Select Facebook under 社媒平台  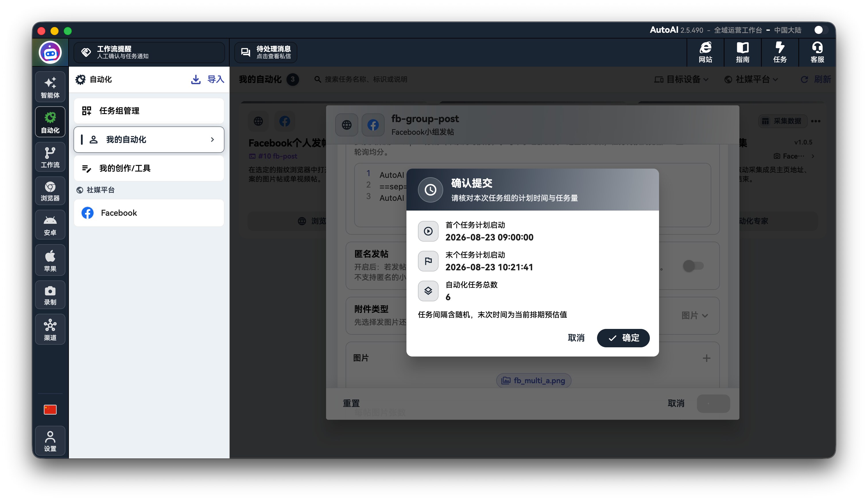coord(149,213)
